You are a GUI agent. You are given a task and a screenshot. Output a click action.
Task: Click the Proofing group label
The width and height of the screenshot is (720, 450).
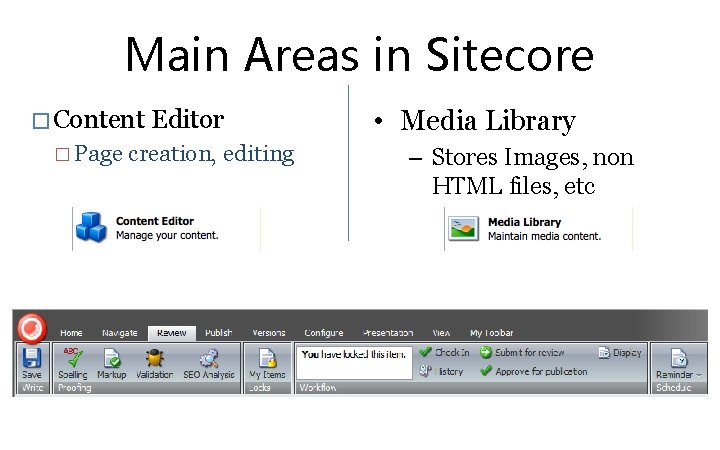tap(74, 388)
